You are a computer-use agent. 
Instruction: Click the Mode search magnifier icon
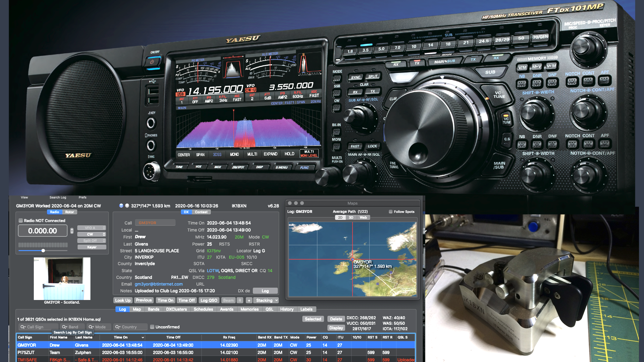click(x=91, y=327)
